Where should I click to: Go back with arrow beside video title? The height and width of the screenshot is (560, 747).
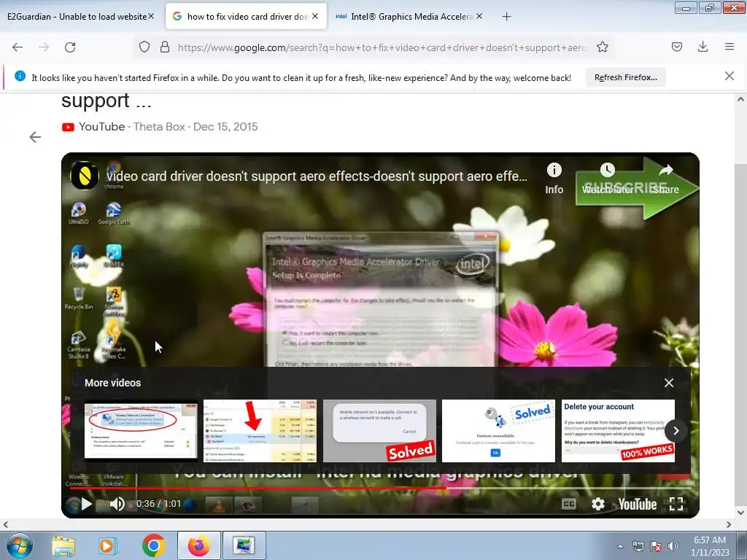(x=35, y=137)
